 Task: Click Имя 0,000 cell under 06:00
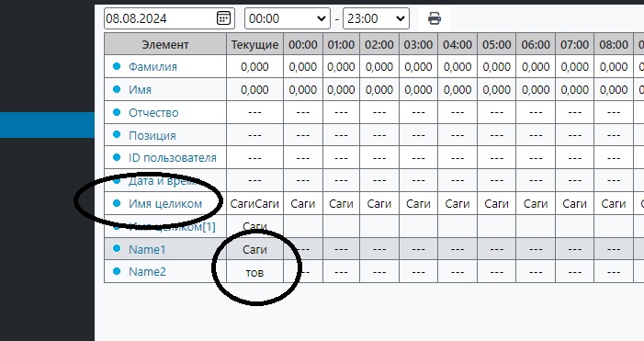point(536,89)
